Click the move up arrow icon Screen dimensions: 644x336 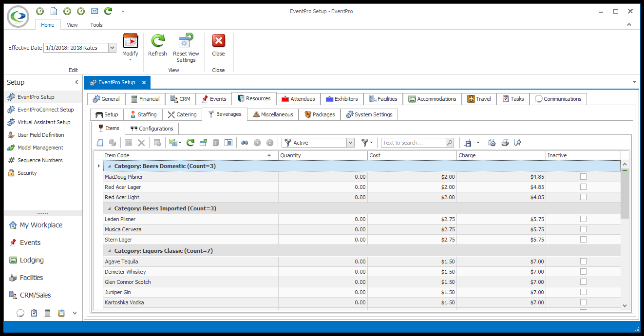point(257,143)
